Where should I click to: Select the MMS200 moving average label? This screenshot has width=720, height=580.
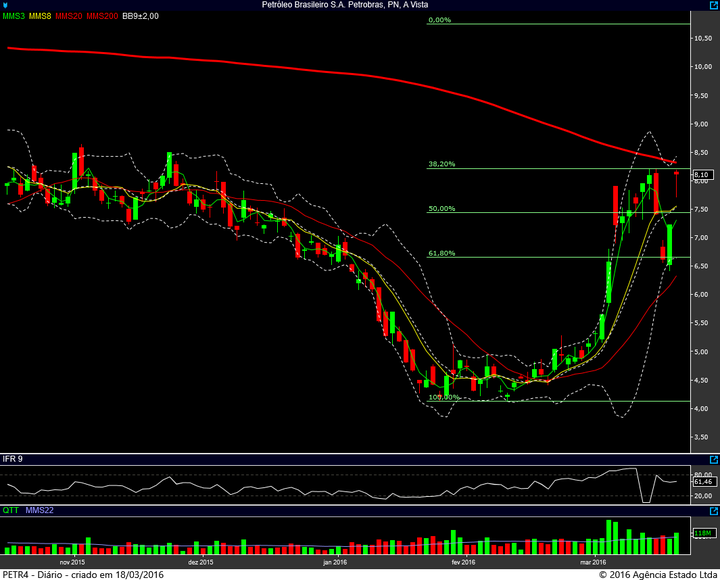coord(102,16)
